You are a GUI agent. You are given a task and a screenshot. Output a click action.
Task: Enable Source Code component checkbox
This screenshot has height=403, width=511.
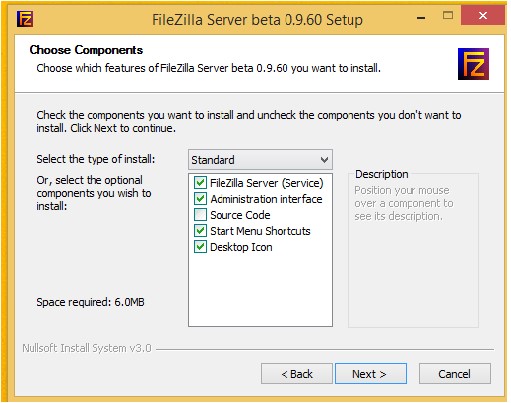(200, 215)
